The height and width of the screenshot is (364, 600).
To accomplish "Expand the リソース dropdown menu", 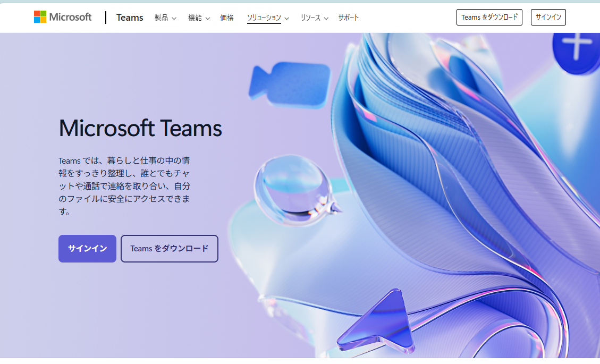I will pos(314,18).
